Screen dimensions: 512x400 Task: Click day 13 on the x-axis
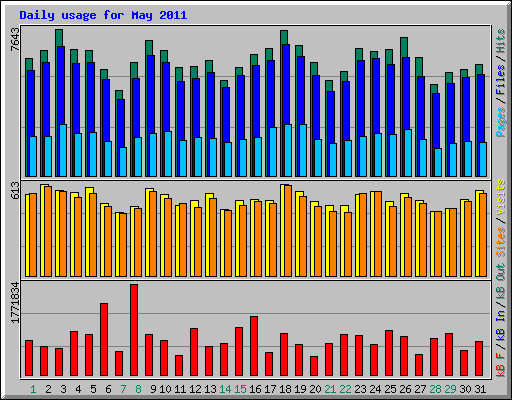(x=210, y=389)
